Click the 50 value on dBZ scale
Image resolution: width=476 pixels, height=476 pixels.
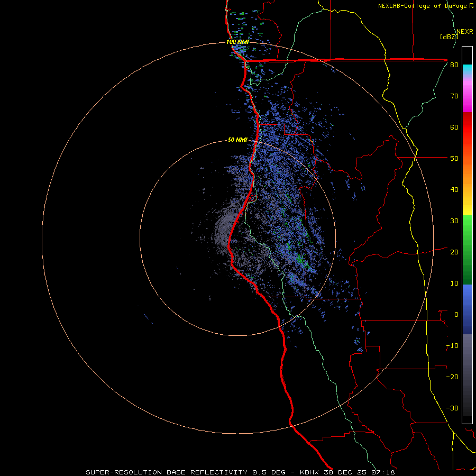454,159
